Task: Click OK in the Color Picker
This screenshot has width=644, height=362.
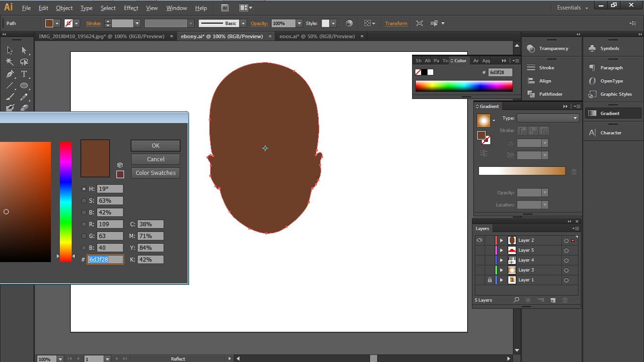Action: pyautogui.click(x=156, y=146)
